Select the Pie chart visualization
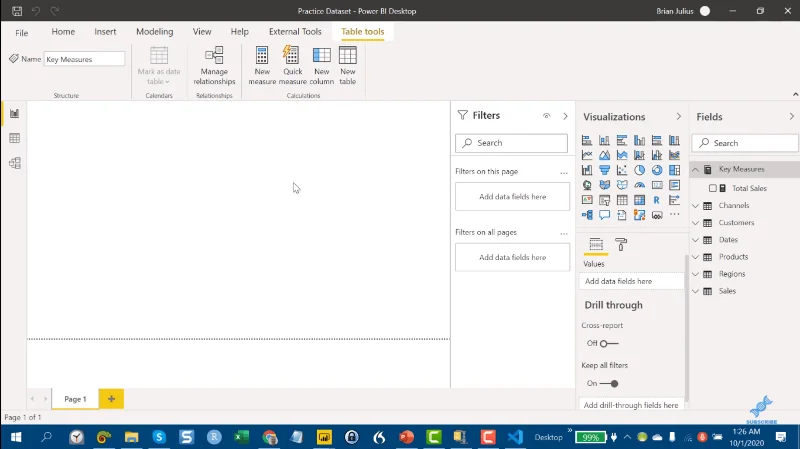The height and width of the screenshot is (449, 800). coord(639,170)
